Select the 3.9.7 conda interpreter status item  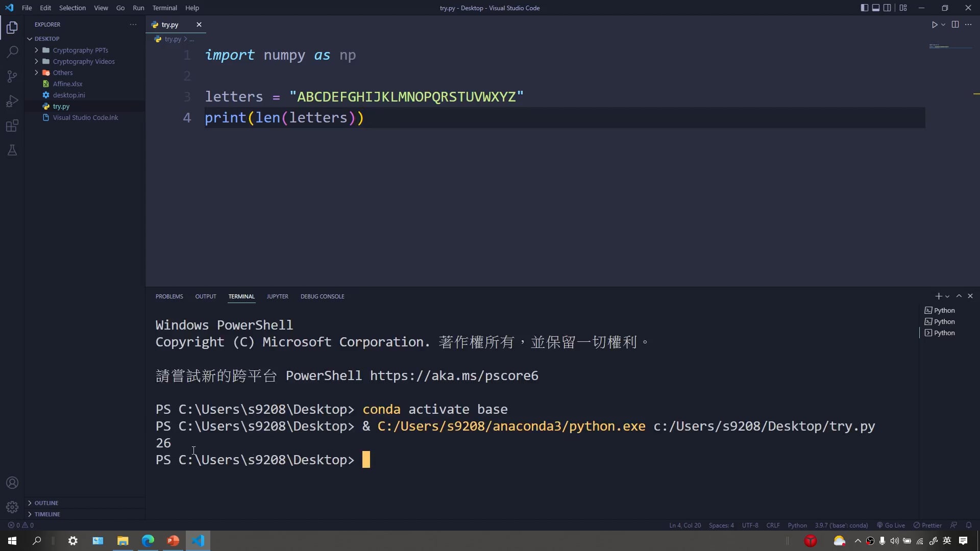[841, 525]
